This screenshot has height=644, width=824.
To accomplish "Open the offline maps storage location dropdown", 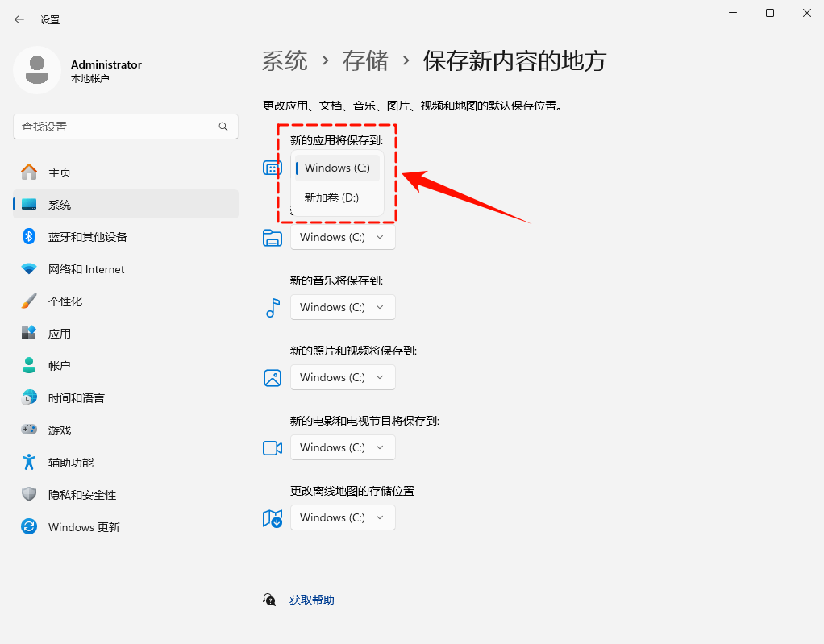I will click(342, 517).
